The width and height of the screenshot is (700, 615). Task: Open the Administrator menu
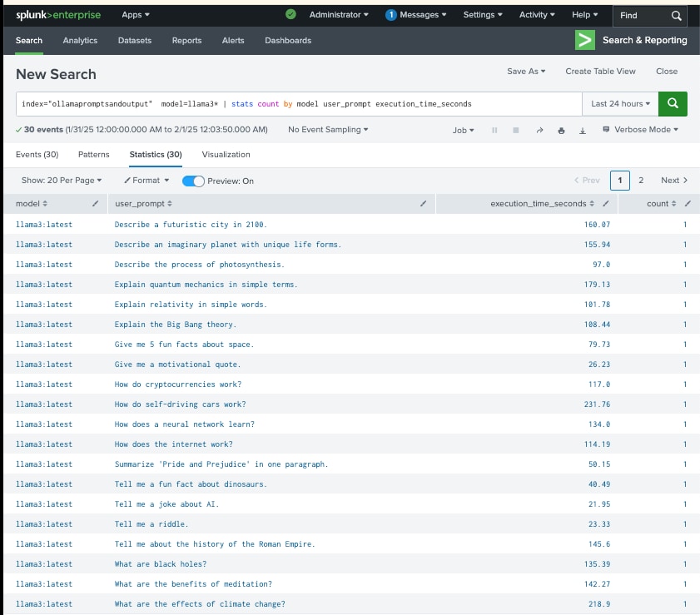(339, 15)
